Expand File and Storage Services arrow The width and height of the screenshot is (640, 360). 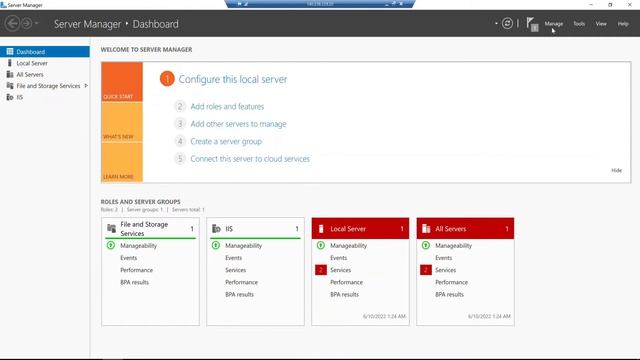(86, 86)
